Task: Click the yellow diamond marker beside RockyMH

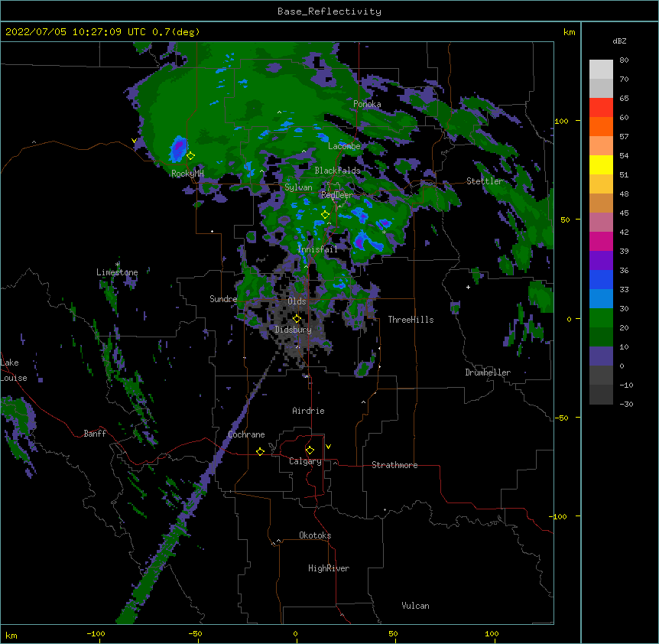Action: tap(190, 155)
